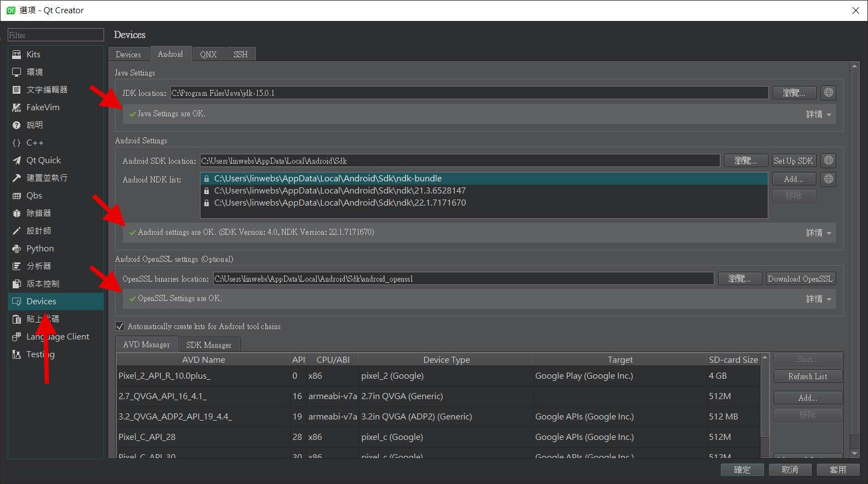The image size is (868, 484).
Task: Click the Kits icon in sidebar
Action: tap(17, 55)
